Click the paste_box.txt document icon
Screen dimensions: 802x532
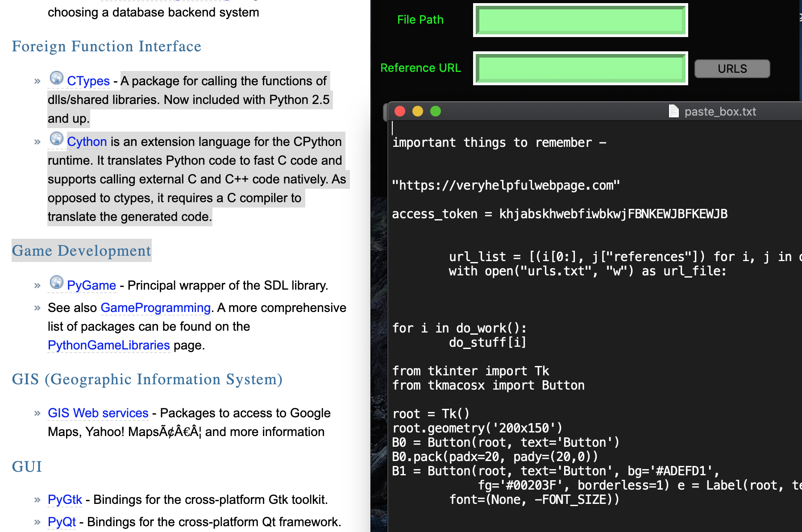click(x=674, y=111)
